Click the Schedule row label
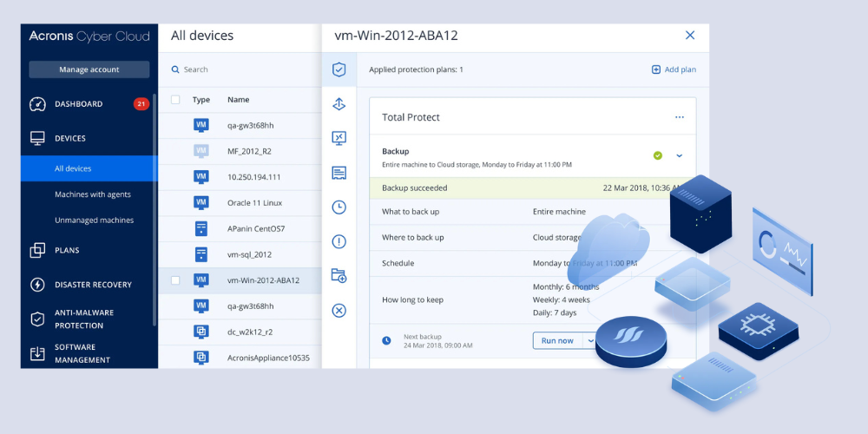This screenshot has height=434, width=868. click(x=398, y=264)
